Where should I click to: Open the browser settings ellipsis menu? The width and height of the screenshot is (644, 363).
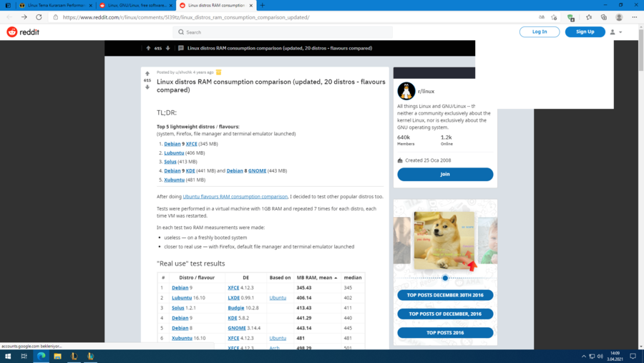click(635, 17)
